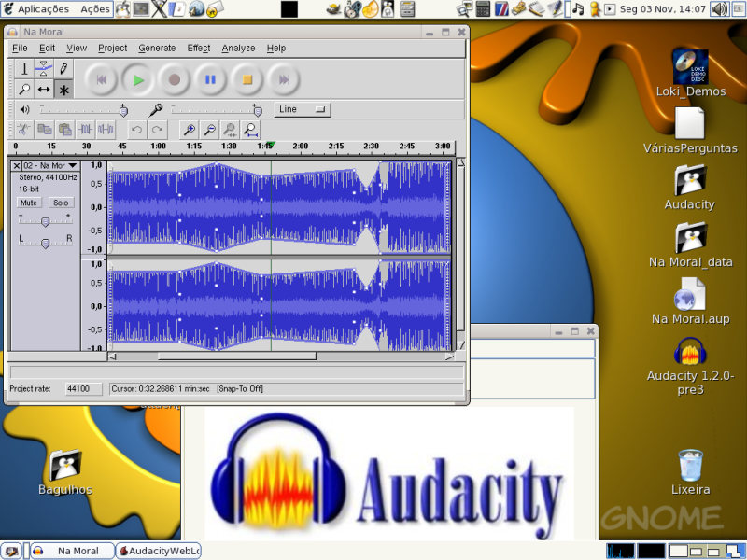Fit the entire project in the window

tap(250, 130)
